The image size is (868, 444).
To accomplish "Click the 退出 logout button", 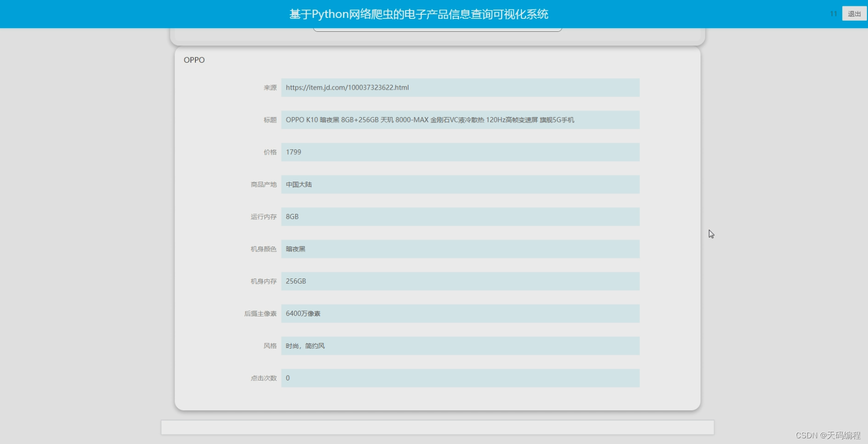I will point(854,14).
